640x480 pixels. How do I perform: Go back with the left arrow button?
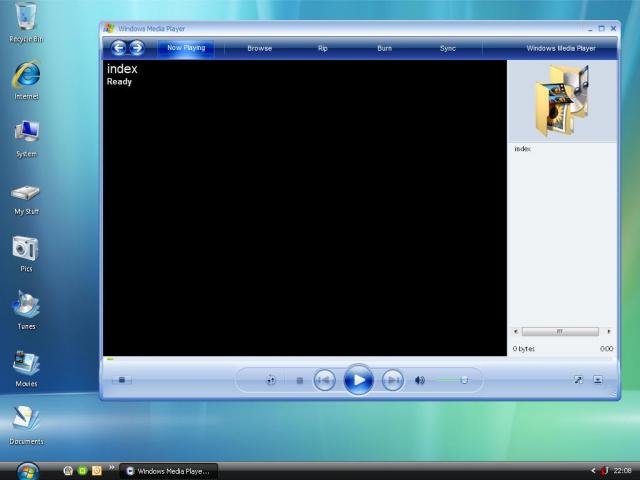119,48
